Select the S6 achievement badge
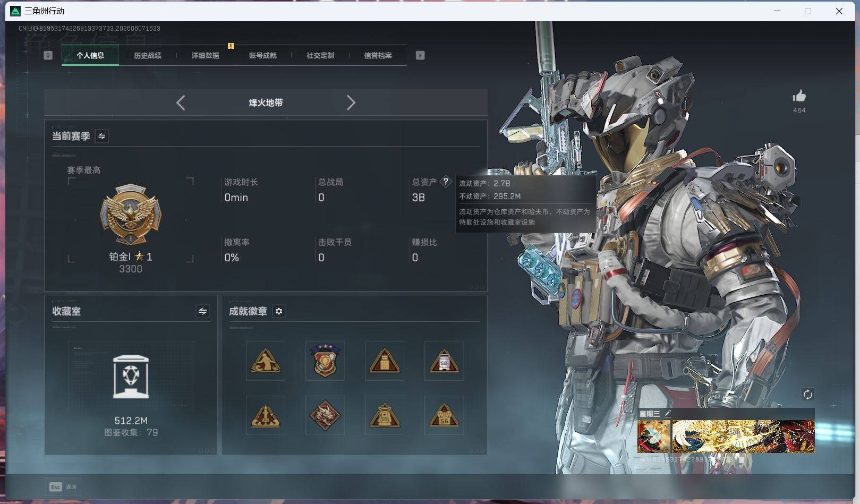This screenshot has width=860, height=504. coord(444,415)
